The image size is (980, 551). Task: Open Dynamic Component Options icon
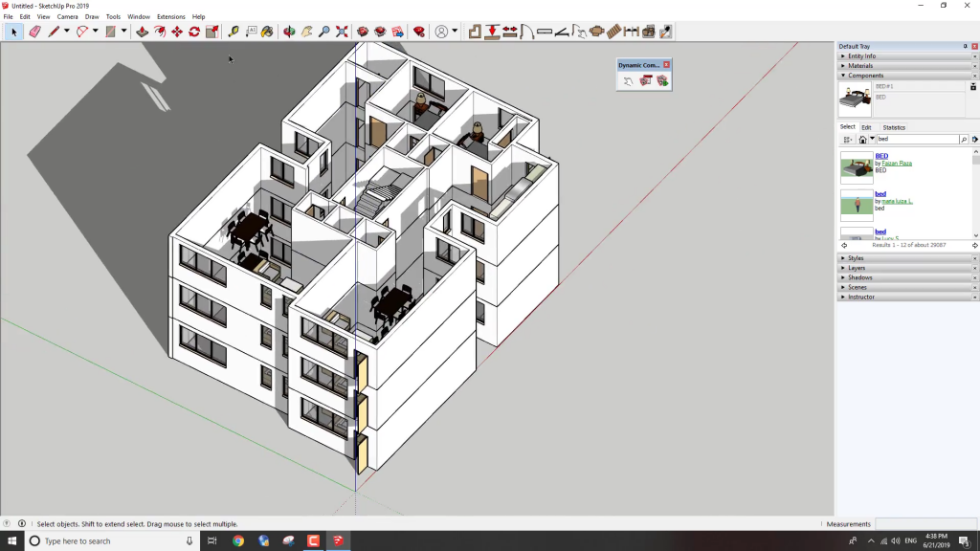coord(645,81)
